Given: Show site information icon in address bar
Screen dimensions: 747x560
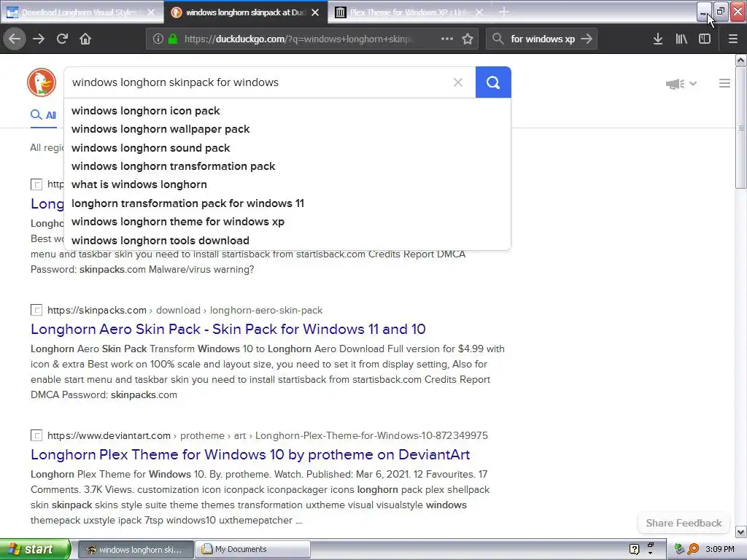Looking at the screenshot, I should coord(158,39).
